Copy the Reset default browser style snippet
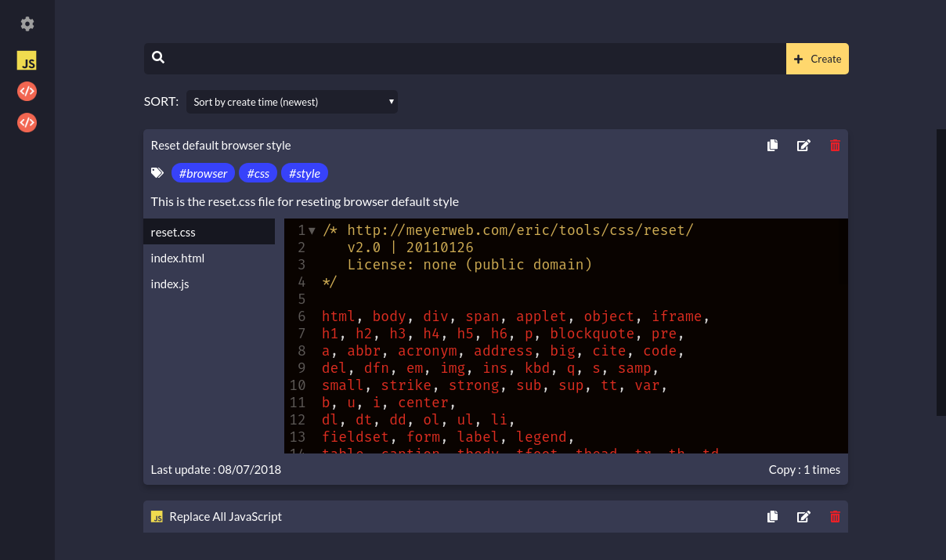 (772, 146)
